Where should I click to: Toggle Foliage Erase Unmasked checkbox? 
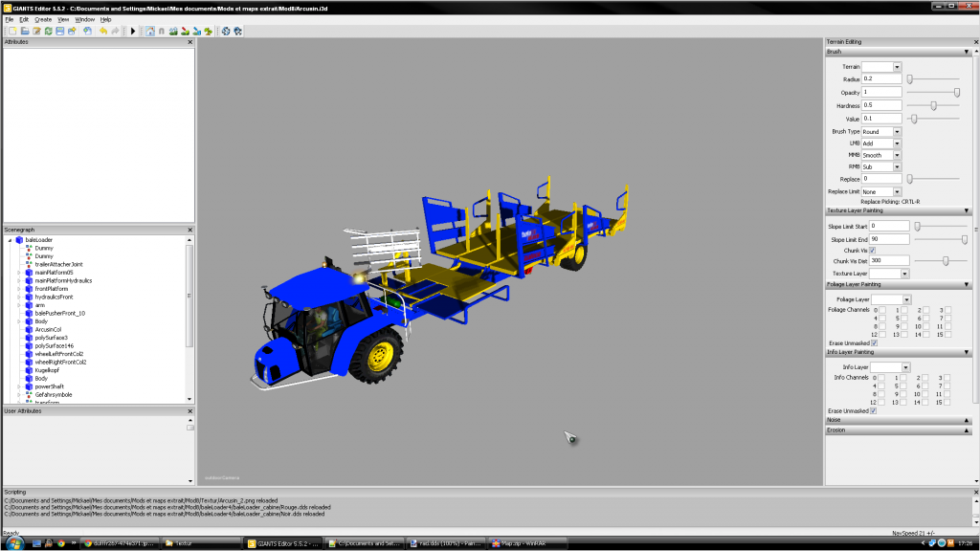click(x=874, y=343)
